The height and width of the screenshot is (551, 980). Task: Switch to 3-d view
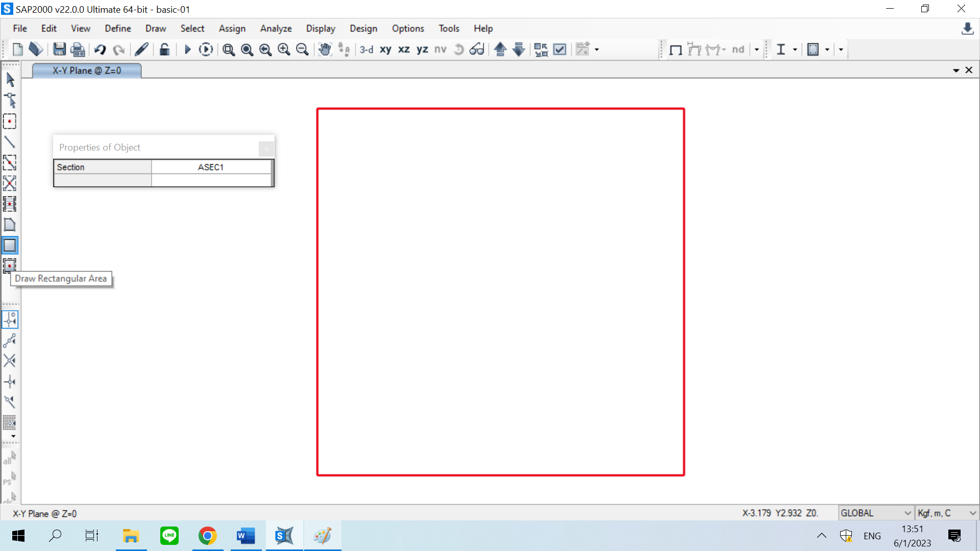click(x=366, y=49)
